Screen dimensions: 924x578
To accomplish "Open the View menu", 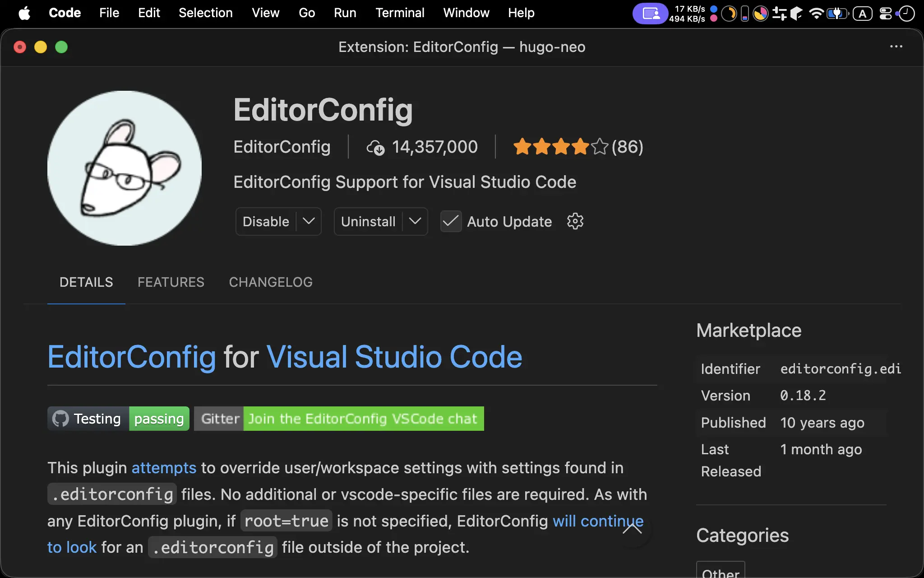I will point(265,13).
